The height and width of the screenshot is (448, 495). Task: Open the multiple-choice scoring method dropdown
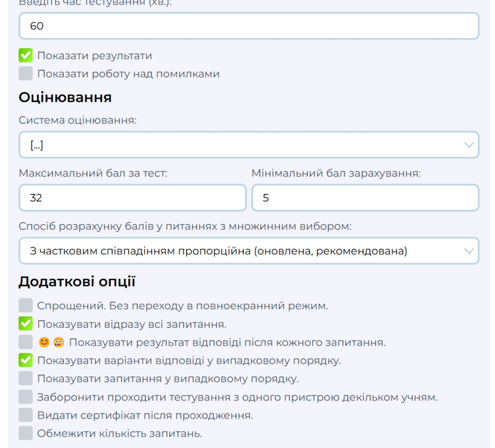tap(249, 251)
